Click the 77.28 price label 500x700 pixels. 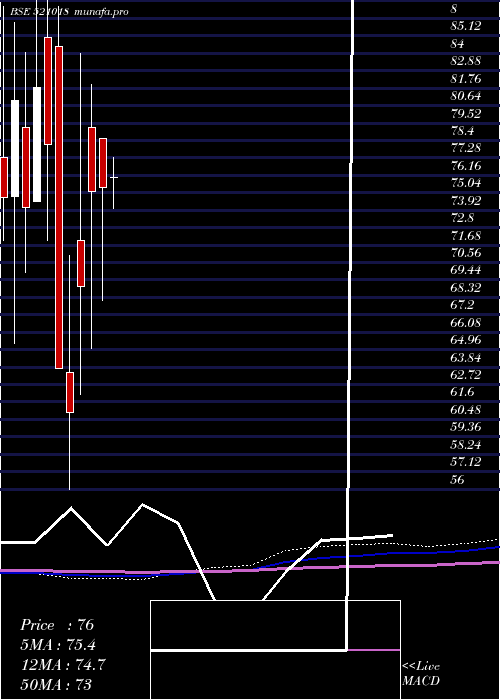pos(466,148)
